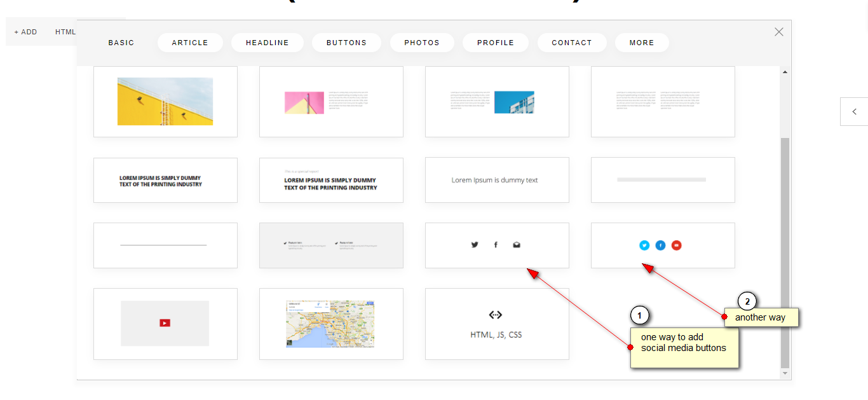The image size is (868, 400).
Task: Collapse side panel with left chevron
Action: click(x=854, y=112)
